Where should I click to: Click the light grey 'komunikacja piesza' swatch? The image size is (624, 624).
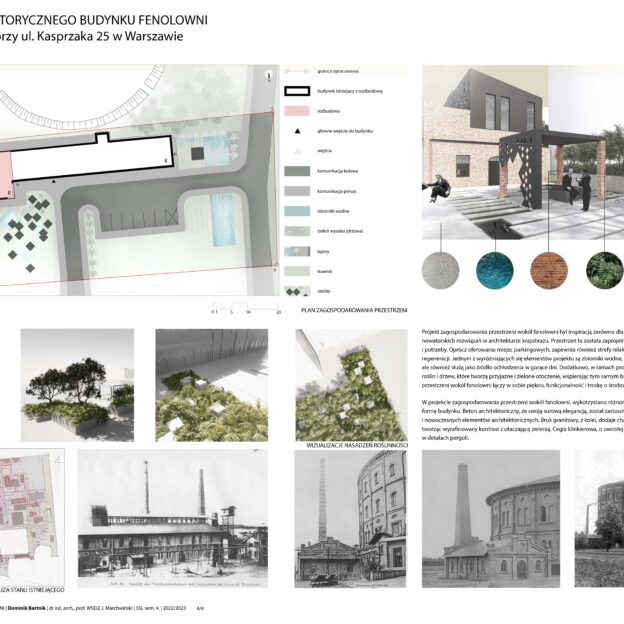coord(297,191)
